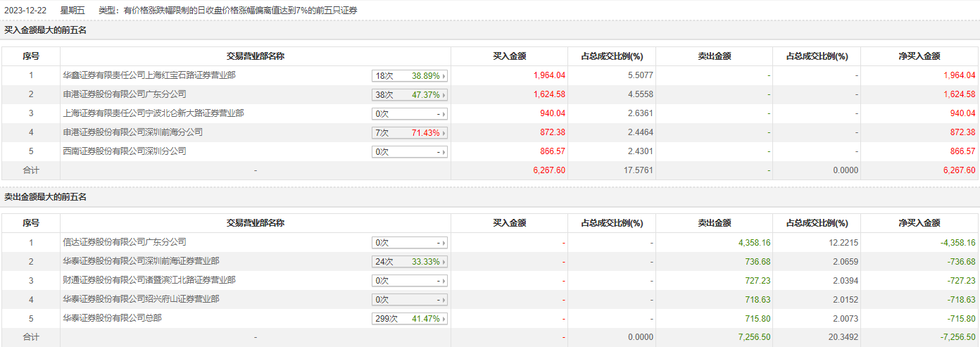Open 申港证券股份有限公司广东分公司 link

pyautogui.click(x=124, y=94)
